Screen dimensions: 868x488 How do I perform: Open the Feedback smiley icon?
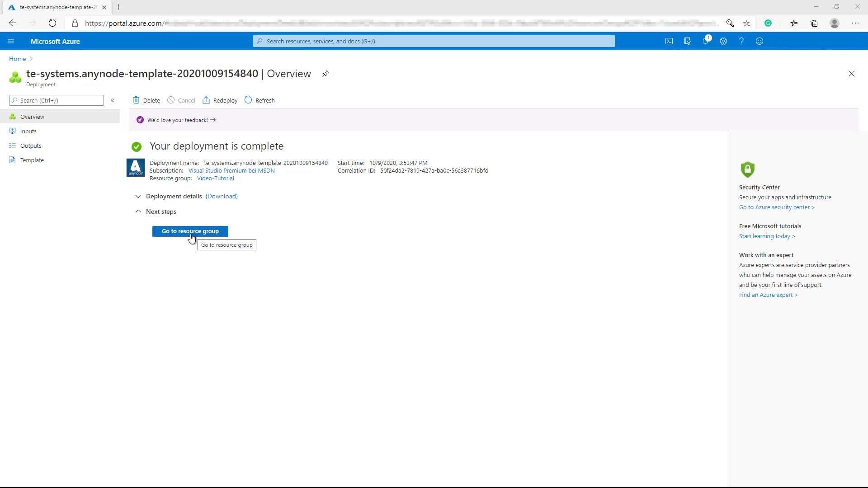point(759,41)
